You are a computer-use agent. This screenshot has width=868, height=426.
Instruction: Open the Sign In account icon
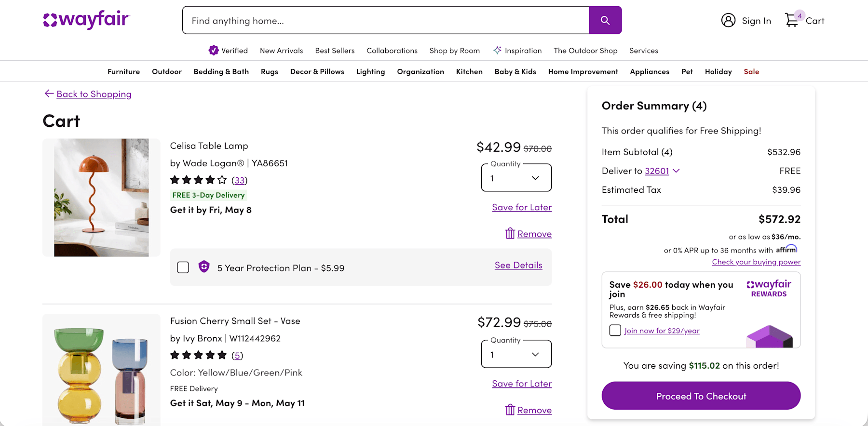point(728,20)
